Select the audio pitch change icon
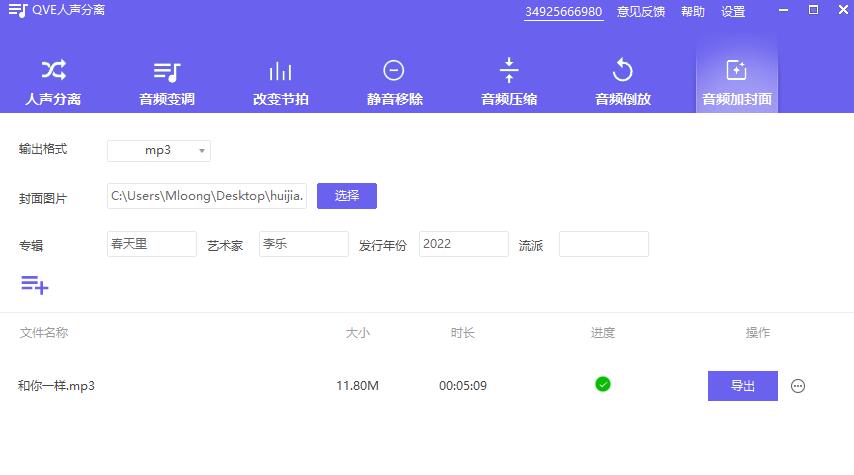 click(167, 71)
